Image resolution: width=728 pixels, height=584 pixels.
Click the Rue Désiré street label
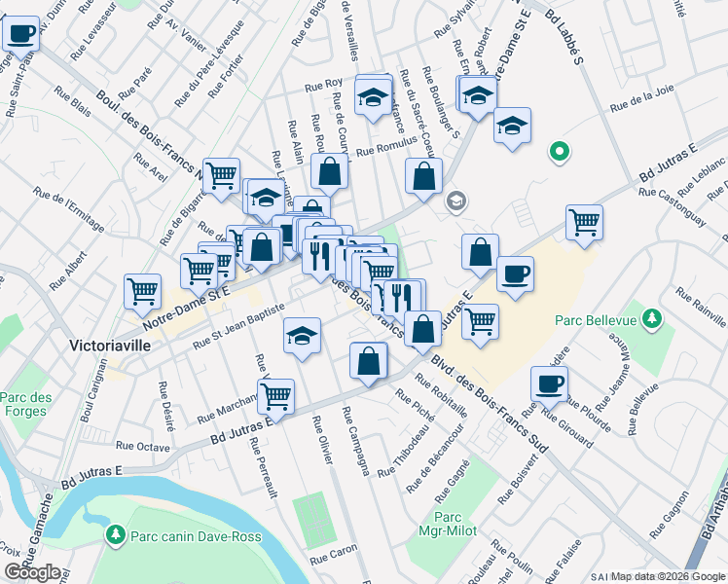[166, 406]
